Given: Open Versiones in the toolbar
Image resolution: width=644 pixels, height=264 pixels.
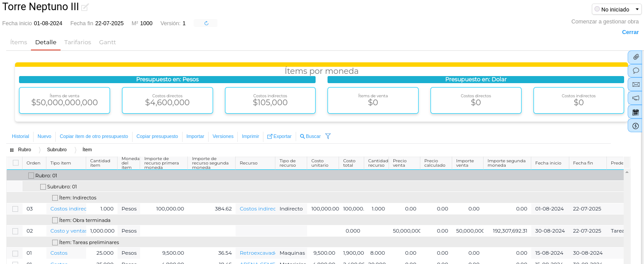Looking at the screenshot, I should pos(223,136).
